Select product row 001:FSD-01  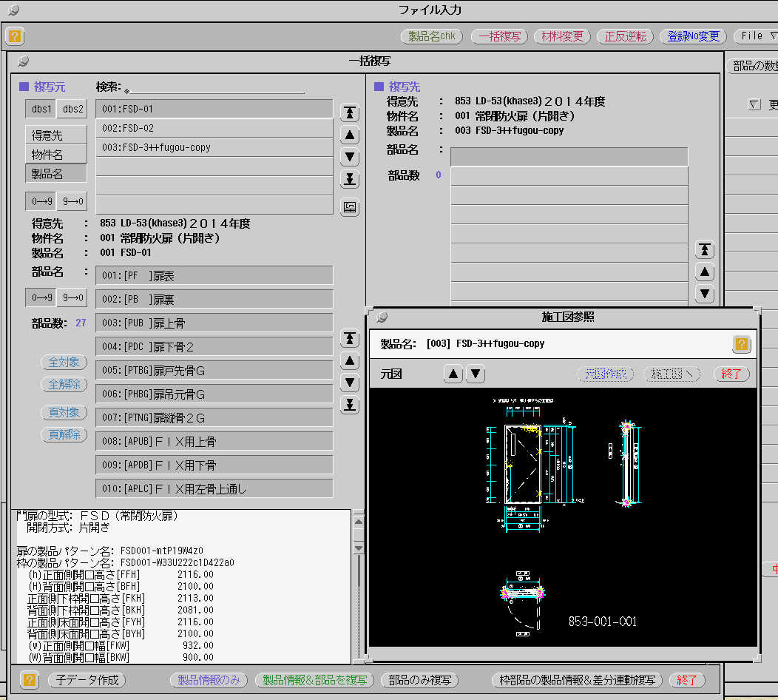214,109
